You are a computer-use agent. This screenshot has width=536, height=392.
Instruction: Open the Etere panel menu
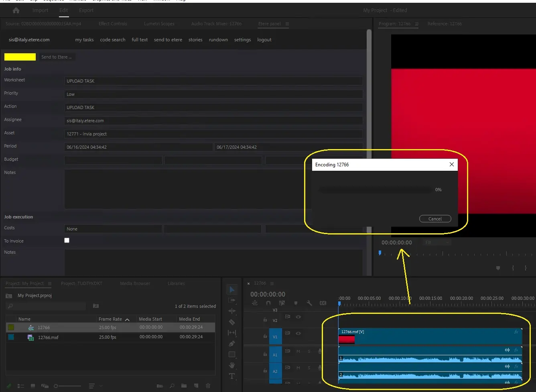coord(287,24)
